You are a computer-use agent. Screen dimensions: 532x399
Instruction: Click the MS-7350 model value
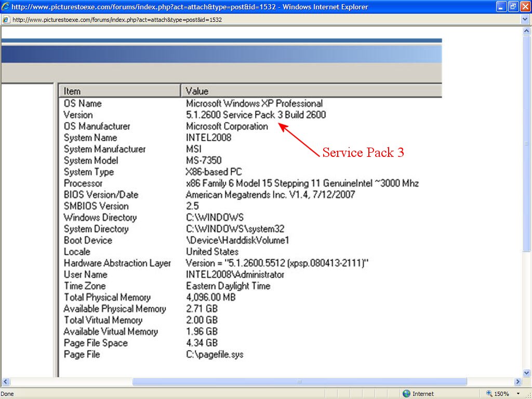click(x=204, y=160)
